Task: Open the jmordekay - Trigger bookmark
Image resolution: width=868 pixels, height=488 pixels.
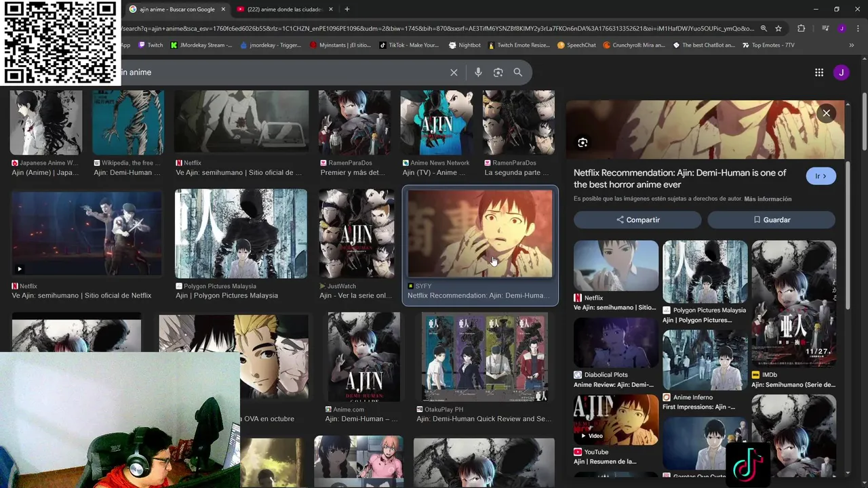Action: (271, 45)
